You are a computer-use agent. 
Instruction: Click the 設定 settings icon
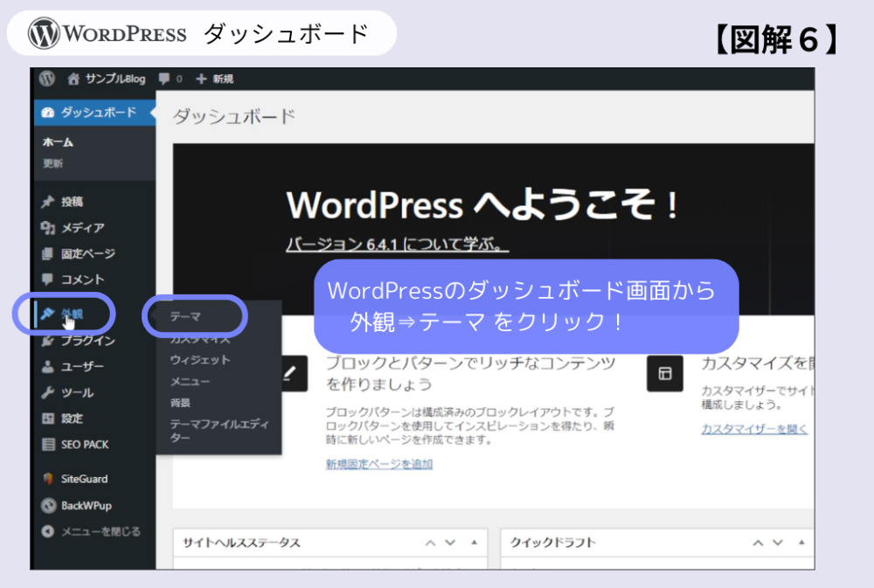click(48, 419)
